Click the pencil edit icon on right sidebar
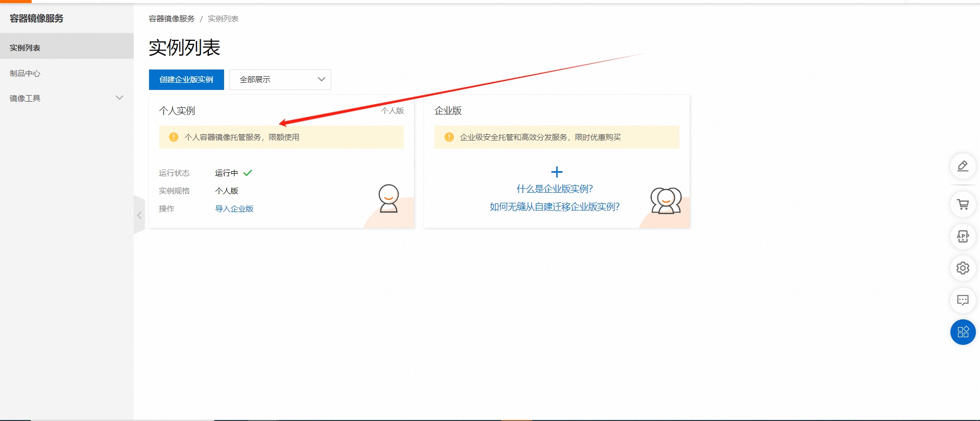Viewport: 980px width, 421px height. coord(963,166)
